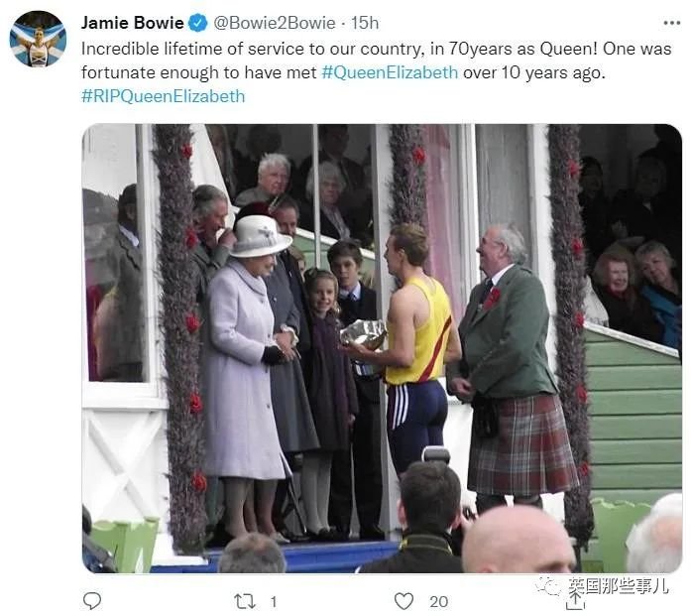The height and width of the screenshot is (616, 691).
Task: Click the blue verified checkmark badge
Action: [x=198, y=23]
